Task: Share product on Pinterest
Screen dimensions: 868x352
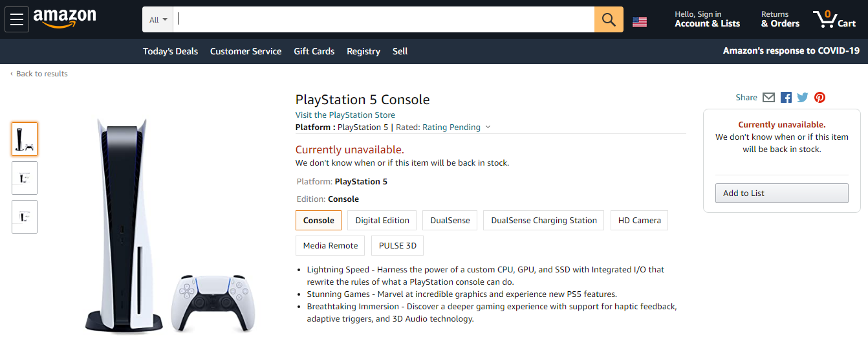Action: coord(819,98)
